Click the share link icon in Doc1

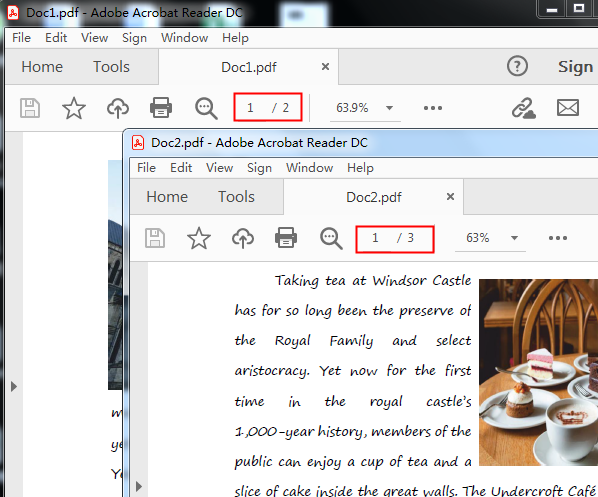523,108
